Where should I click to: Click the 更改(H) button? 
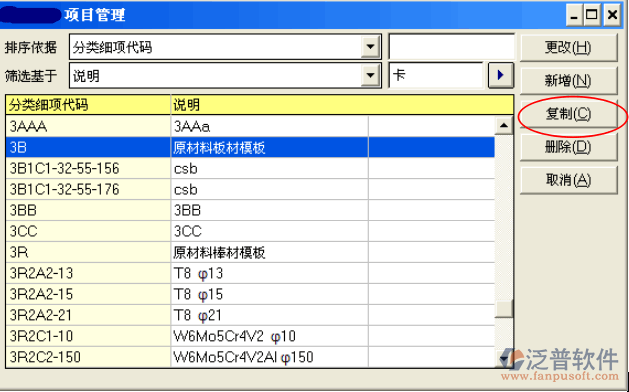pyautogui.click(x=568, y=48)
